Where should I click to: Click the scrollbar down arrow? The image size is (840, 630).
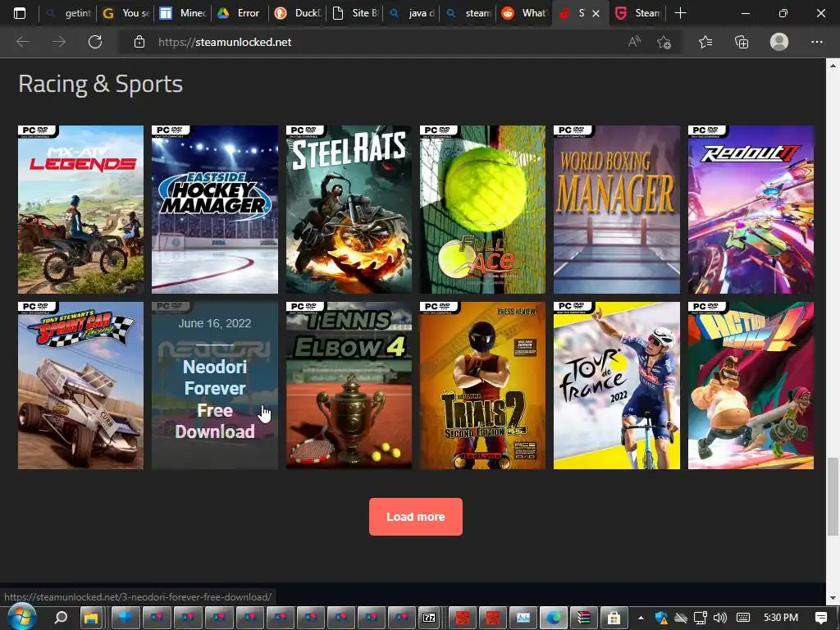click(x=833, y=598)
